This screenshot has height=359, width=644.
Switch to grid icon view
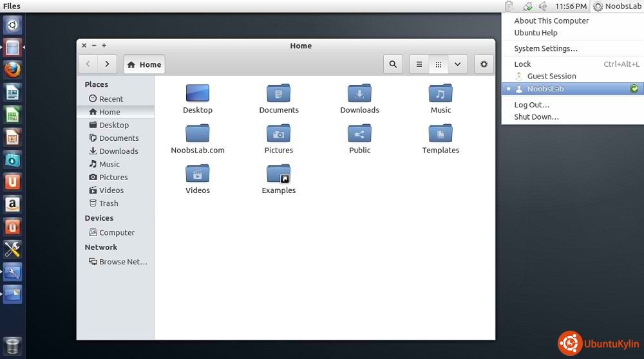pos(439,64)
